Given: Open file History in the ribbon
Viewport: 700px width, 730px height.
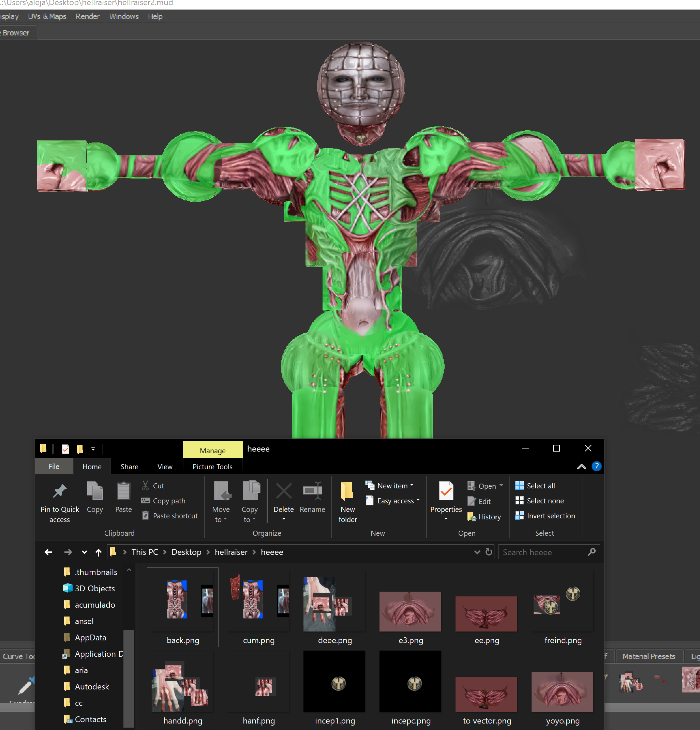Looking at the screenshot, I should coord(484,517).
